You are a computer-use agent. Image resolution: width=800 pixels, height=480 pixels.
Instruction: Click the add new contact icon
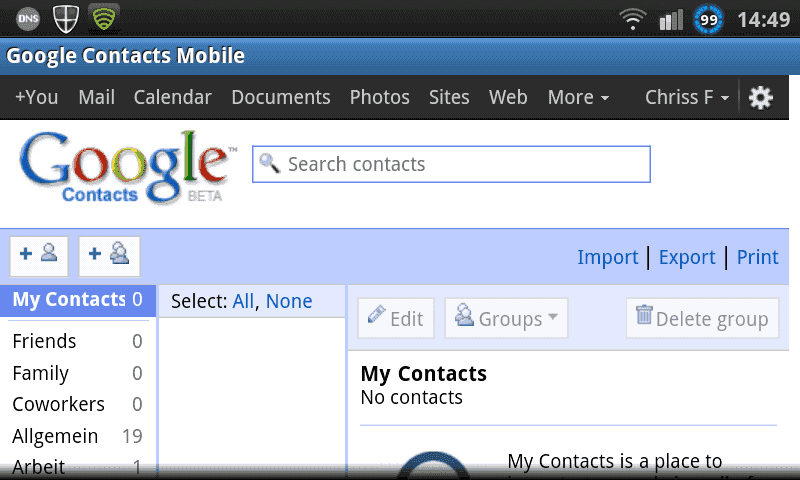click(39, 256)
